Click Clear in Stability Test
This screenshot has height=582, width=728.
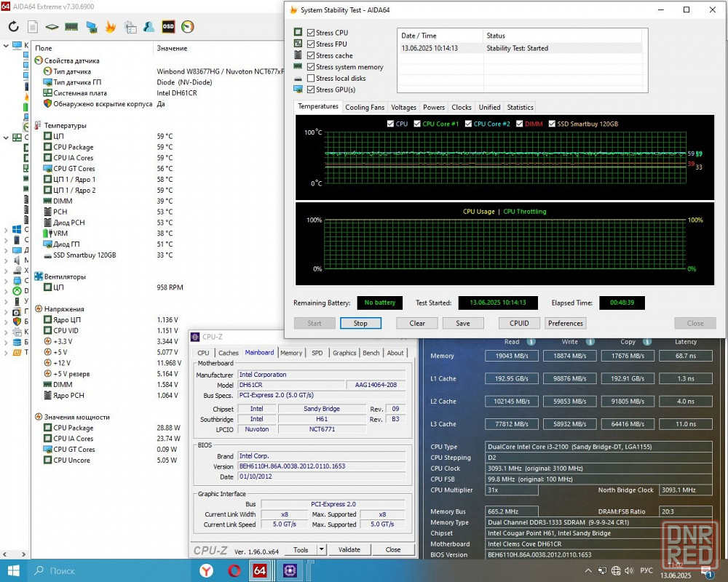point(417,323)
